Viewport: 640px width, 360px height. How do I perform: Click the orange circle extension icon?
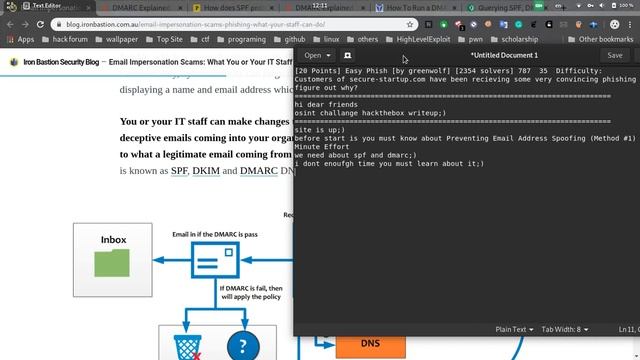coord(488,24)
